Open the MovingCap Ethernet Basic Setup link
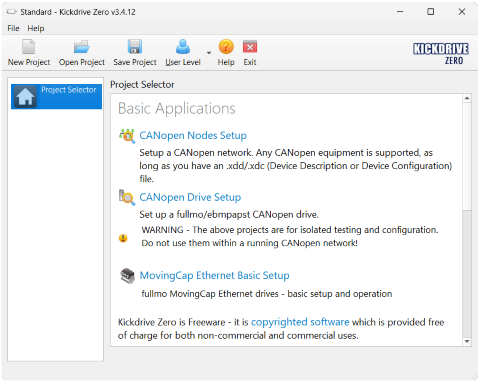480x382 pixels. [214, 275]
